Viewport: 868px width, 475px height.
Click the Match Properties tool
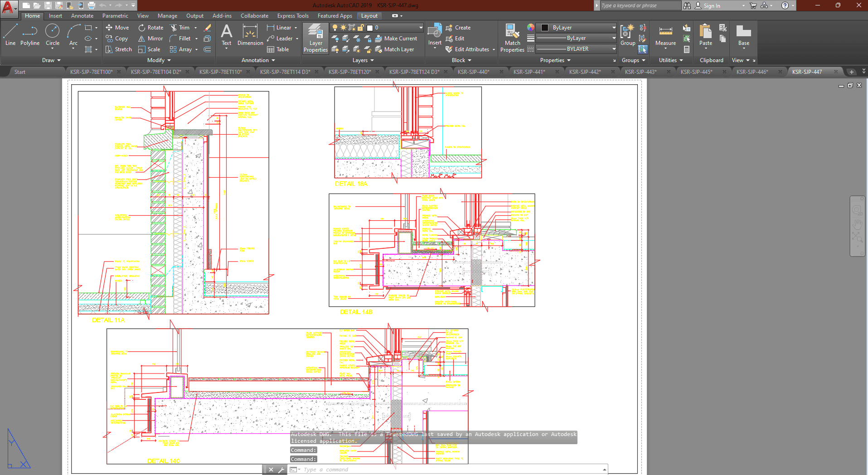[x=512, y=39]
